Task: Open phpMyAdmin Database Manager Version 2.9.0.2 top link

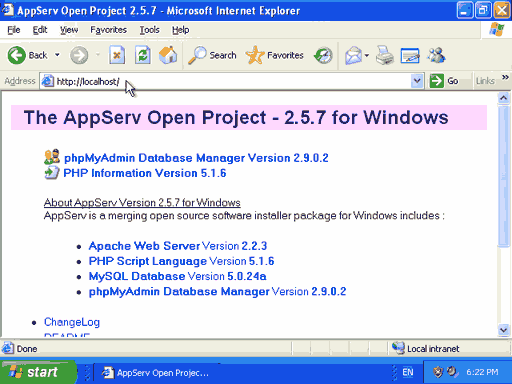Action: click(x=196, y=158)
